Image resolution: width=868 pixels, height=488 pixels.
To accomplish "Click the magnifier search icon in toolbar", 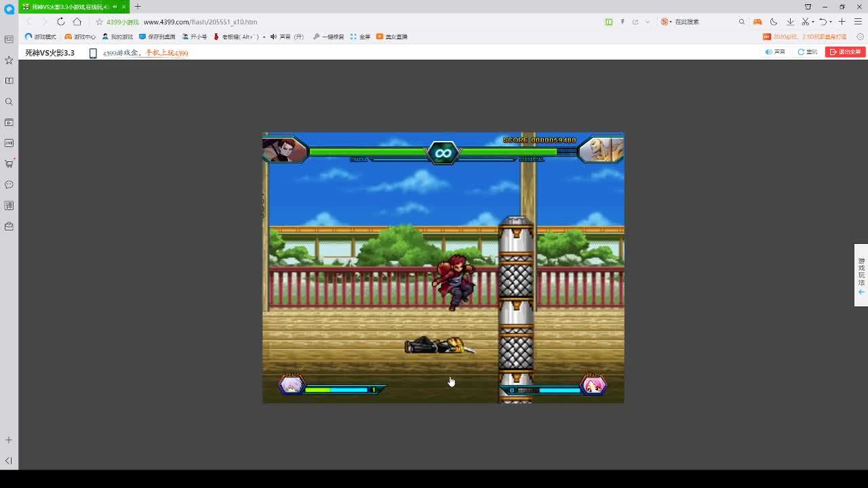I will coord(742,22).
